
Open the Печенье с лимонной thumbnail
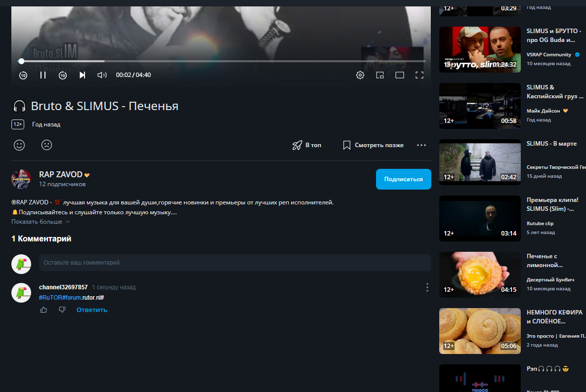479,275
